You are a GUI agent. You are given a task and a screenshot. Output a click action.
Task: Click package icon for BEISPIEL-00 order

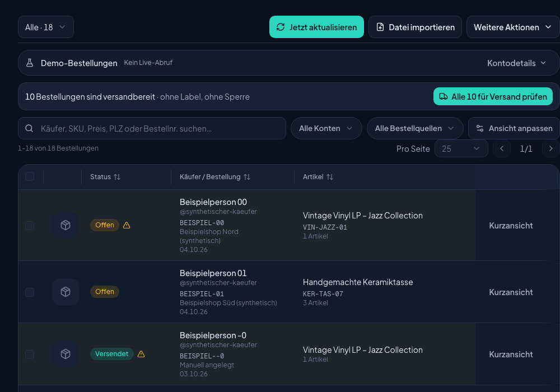[x=66, y=225]
